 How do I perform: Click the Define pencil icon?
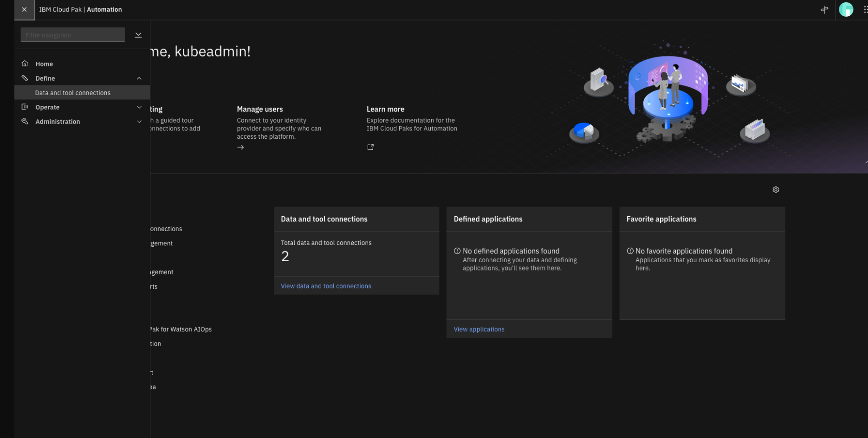[25, 78]
